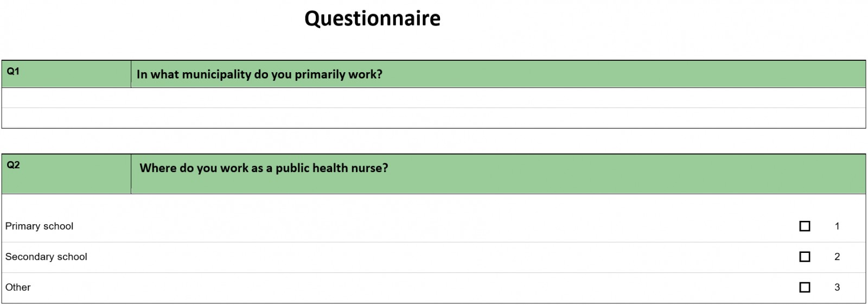Click the empty row above Primary school
Screen dimensions: 868x305
[x=433, y=204]
